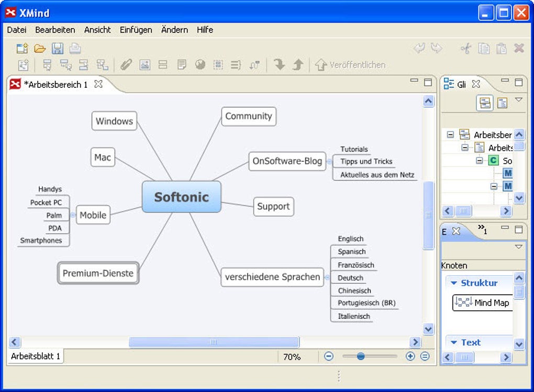Open the Ändern menu

pyautogui.click(x=174, y=30)
